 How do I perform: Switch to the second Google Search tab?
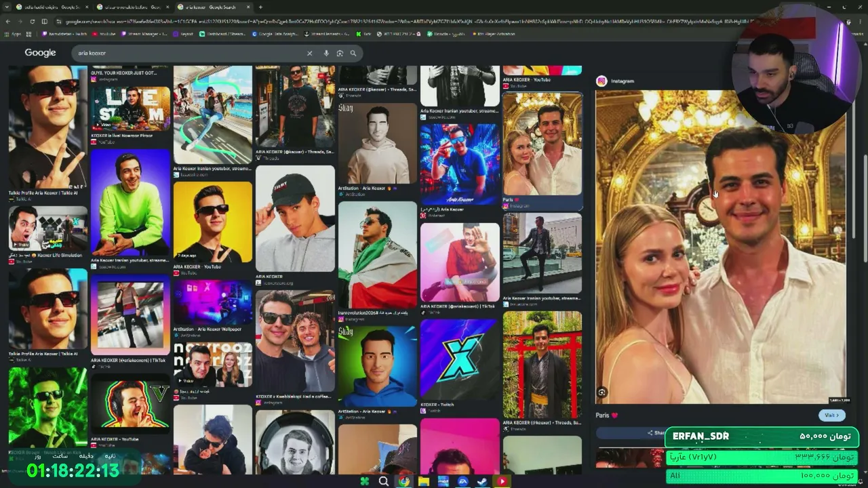(x=133, y=7)
